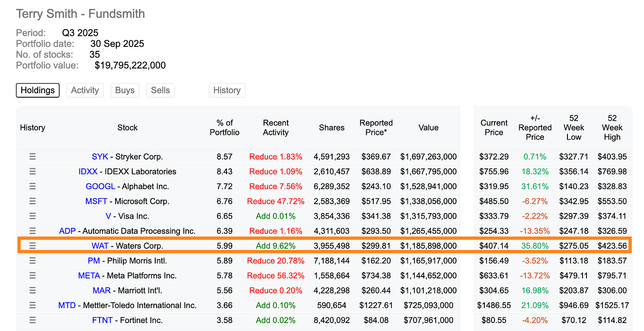The width and height of the screenshot is (644, 331).
Task: Open history icon for WAT Waters row
Action: click(x=32, y=246)
